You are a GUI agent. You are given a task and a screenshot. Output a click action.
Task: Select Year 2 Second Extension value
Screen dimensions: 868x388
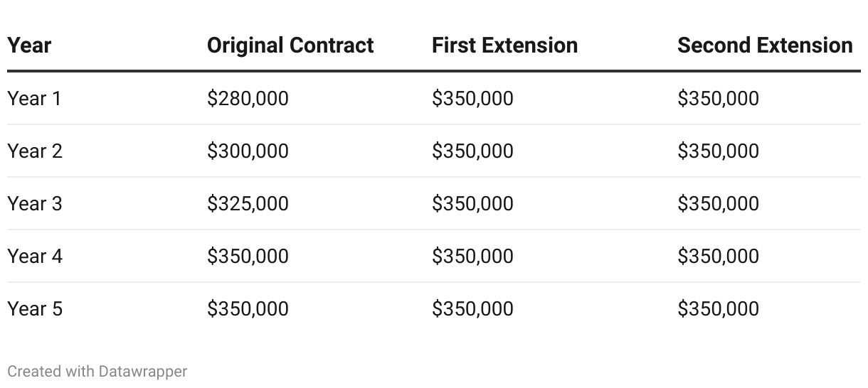pos(718,151)
